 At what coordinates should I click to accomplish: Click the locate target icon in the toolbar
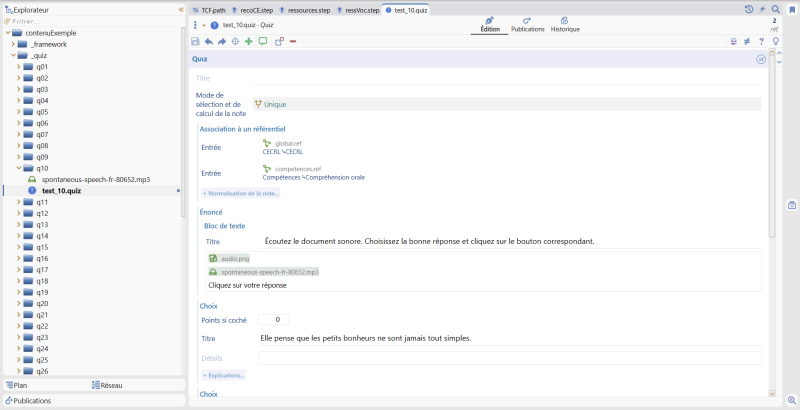pyautogui.click(x=235, y=41)
